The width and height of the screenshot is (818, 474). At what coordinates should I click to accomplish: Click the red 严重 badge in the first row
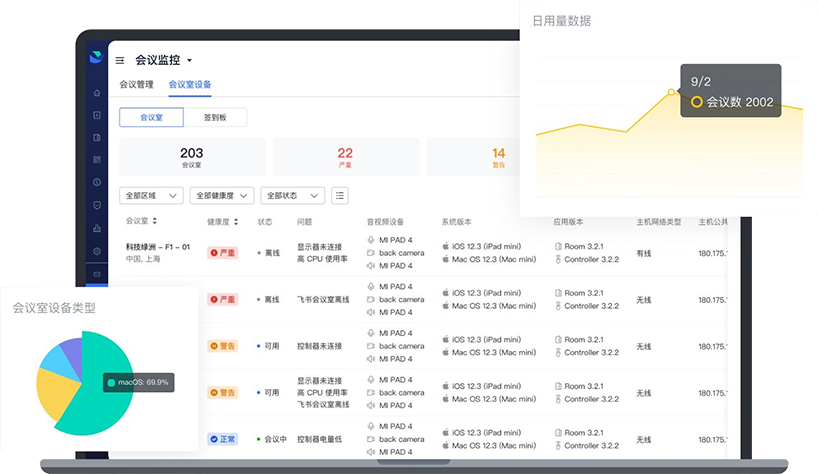click(222, 253)
